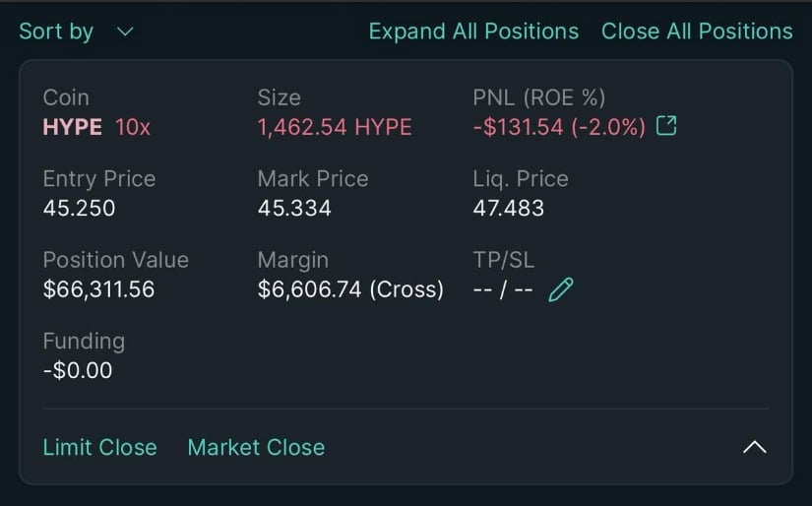
Task: Click the PNL (ROE %) header label
Action: click(538, 97)
